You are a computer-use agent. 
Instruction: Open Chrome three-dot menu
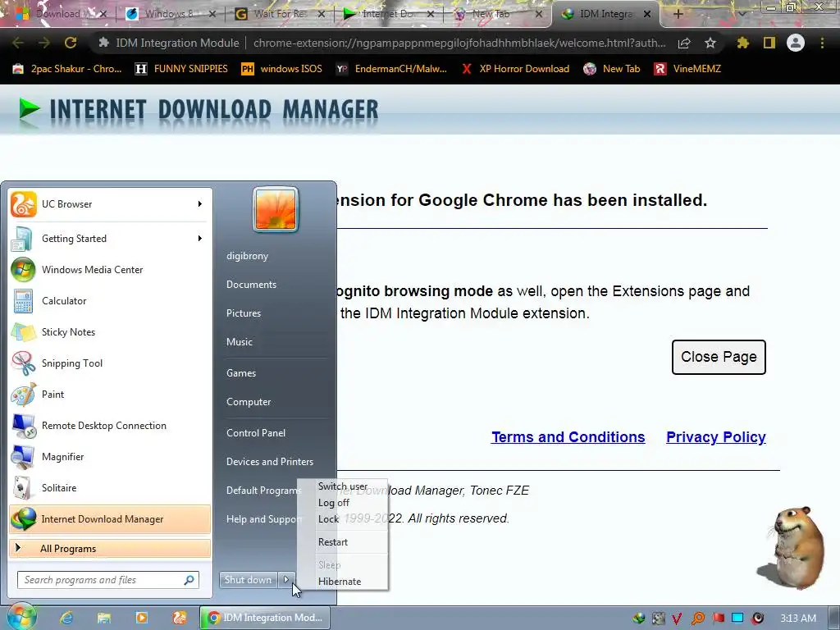point(822,43)
